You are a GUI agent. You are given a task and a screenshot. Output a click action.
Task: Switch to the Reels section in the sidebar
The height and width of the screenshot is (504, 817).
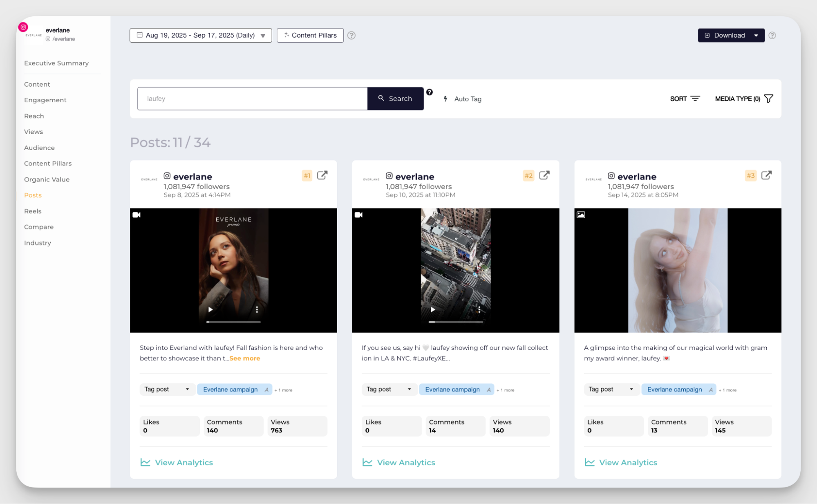point(33,211)
